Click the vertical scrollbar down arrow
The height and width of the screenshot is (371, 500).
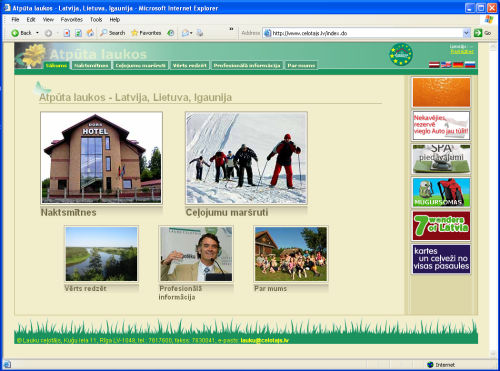493,354
